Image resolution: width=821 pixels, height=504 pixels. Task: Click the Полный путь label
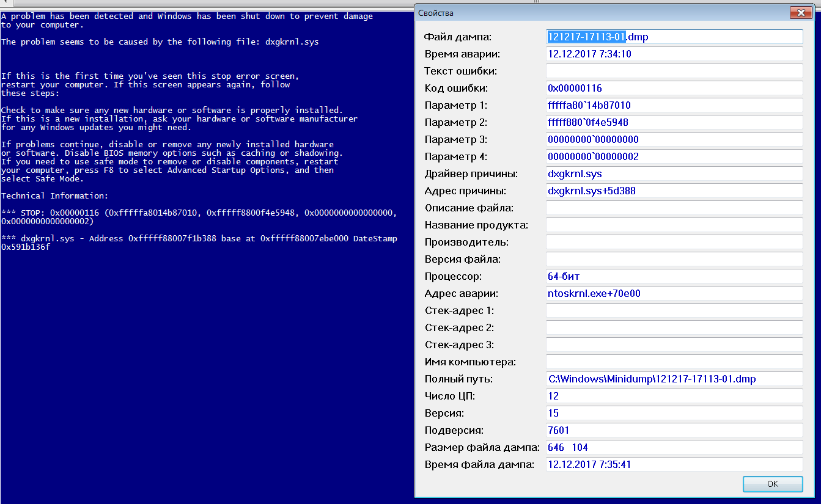click(458, 379)
